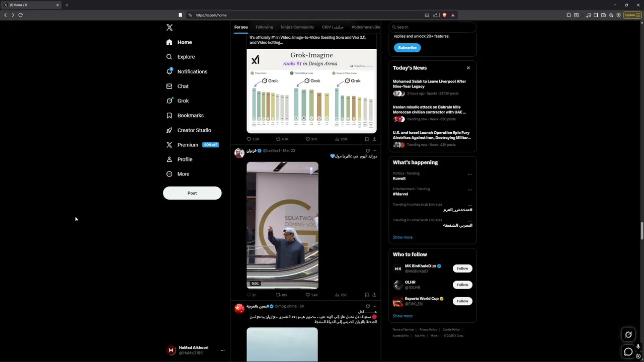Viewport: 644px width, 362px height.
Task: Open Iranian missile attack on Bahrain story
Action: (x=432, y=113)
